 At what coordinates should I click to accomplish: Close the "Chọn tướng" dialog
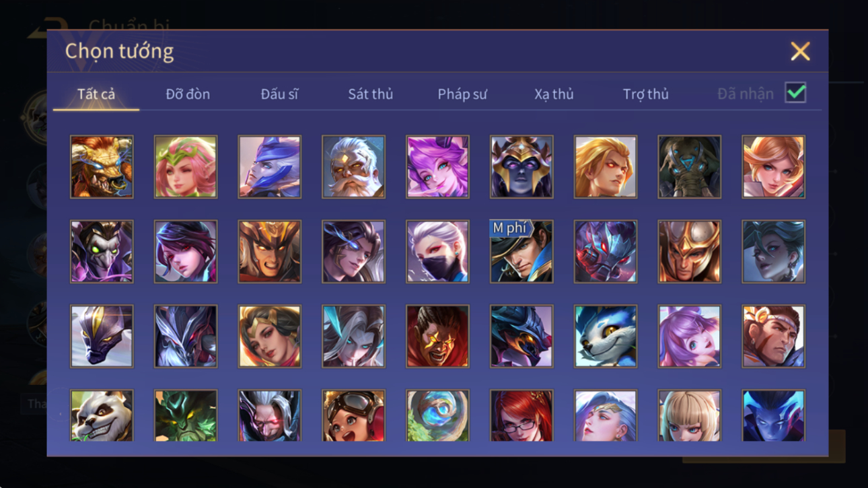800,51
